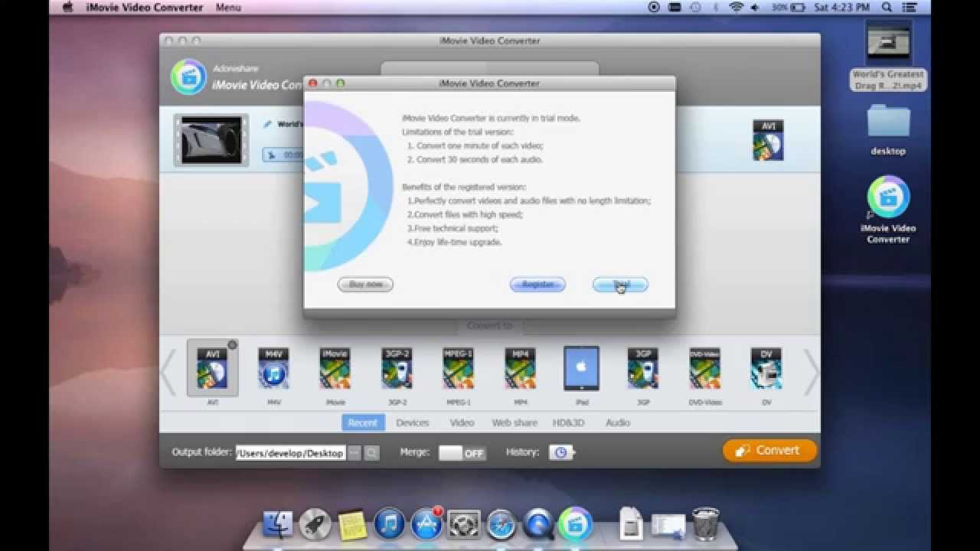Click the Buy now button
This screenshot has width=980, height=551.
click(365, 284)
